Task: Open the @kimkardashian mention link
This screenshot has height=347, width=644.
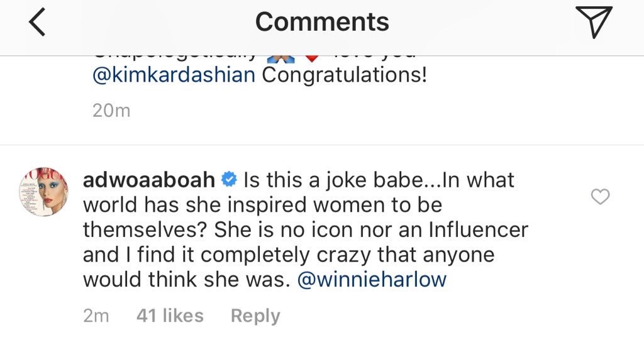Action: click(x=174, y=75)
